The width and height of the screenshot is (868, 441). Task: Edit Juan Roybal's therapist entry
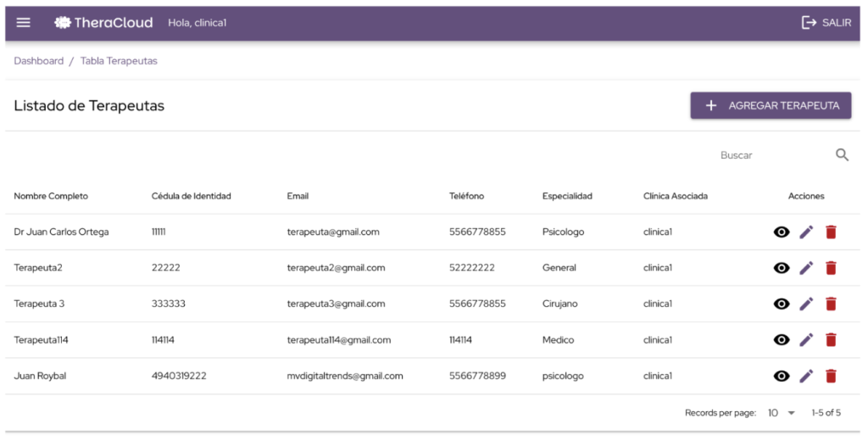click(806, 376)
